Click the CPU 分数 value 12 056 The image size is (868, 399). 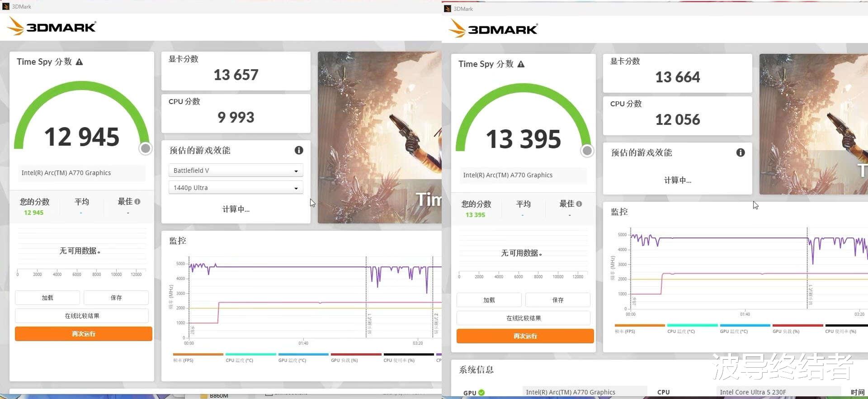(x=678, y=119)
